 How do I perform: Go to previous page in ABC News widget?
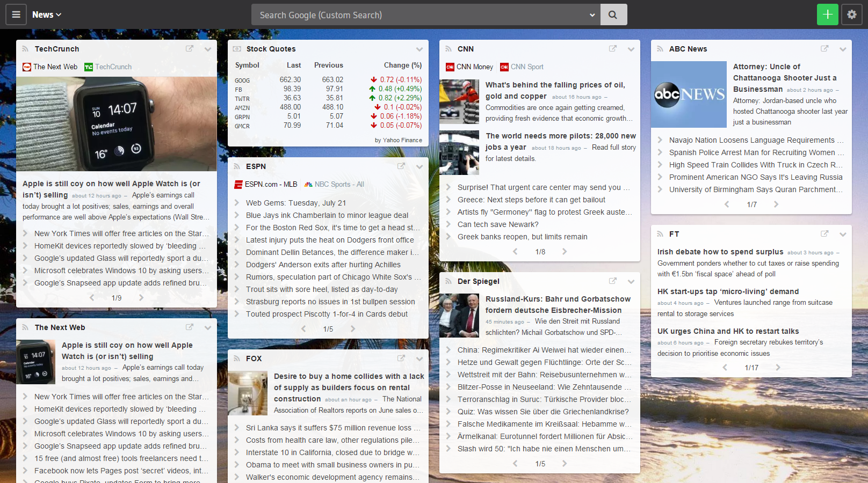[x=727, y=204]
